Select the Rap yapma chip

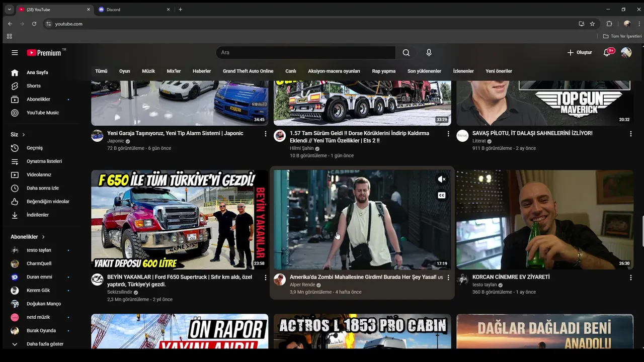tap(384, 71)
